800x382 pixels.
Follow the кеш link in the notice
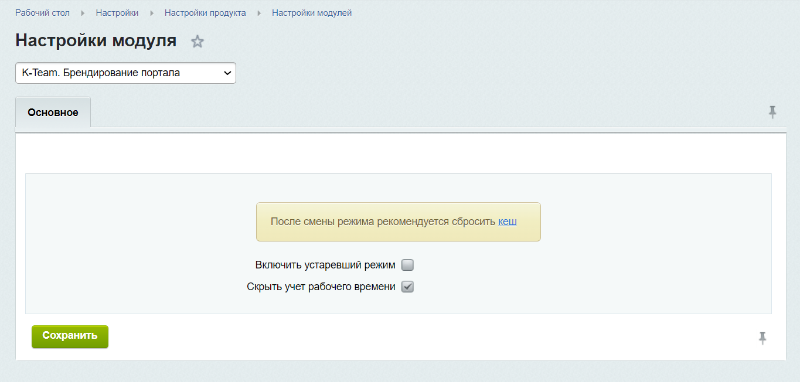pyautogui.click(x=507, y=222)
